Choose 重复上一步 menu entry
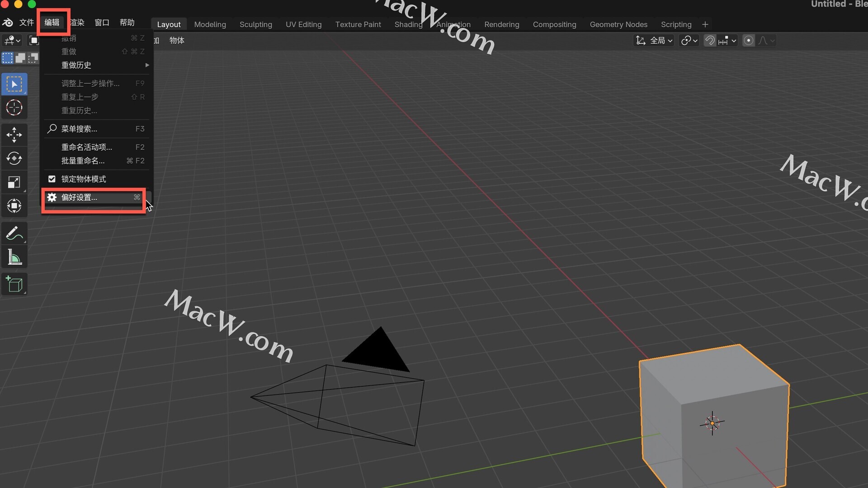 (x=97, y=97)
